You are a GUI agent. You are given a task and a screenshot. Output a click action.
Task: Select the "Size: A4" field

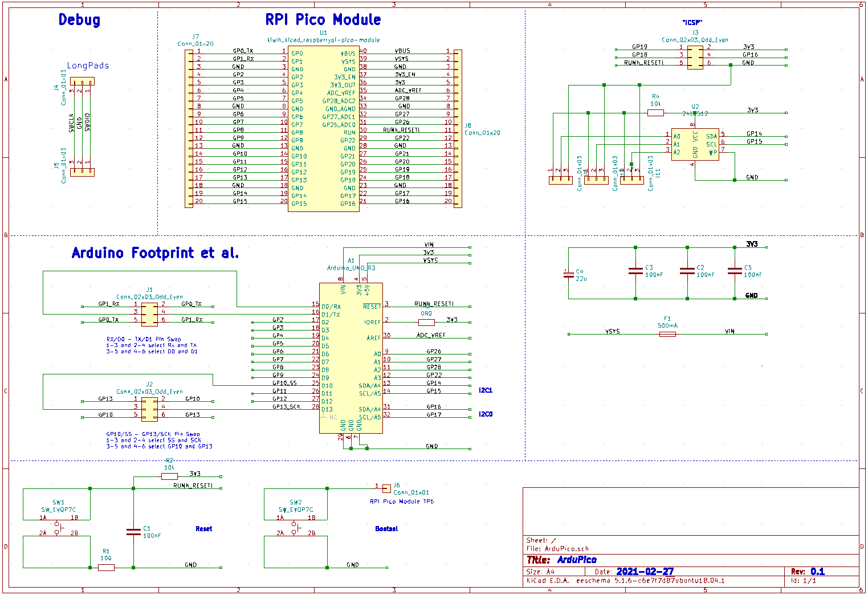pyautogui.click(x=540, y=572)
